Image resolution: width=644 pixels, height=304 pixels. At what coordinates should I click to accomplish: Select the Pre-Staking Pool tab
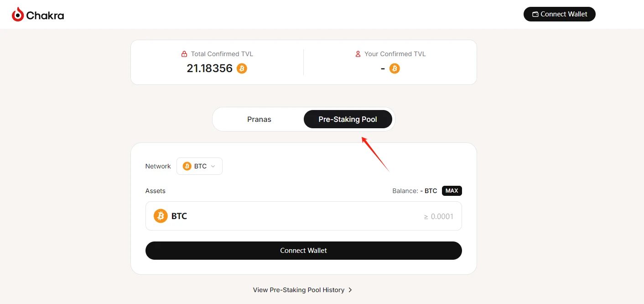348,120
